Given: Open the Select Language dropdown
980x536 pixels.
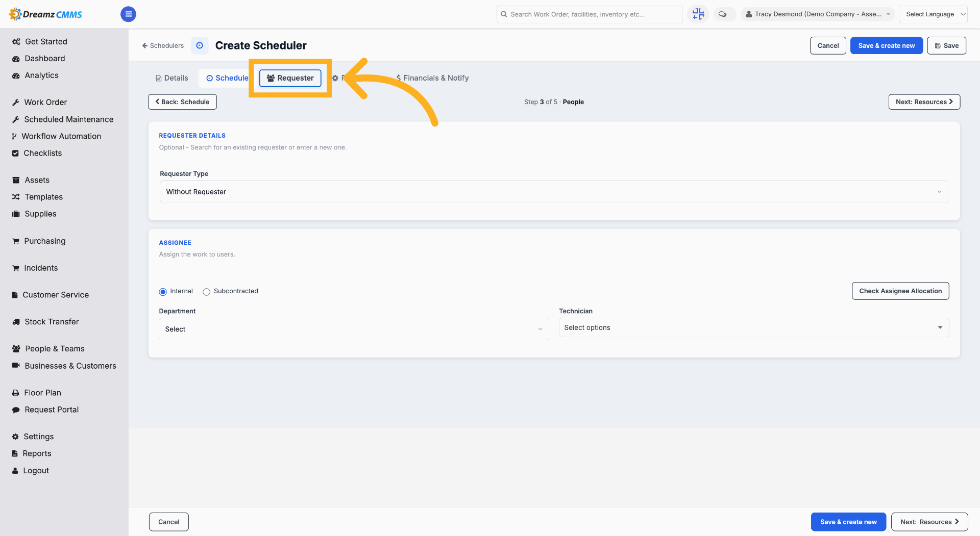Looking at the screenshot, I should pyautogui.click(x=933, y=14).
